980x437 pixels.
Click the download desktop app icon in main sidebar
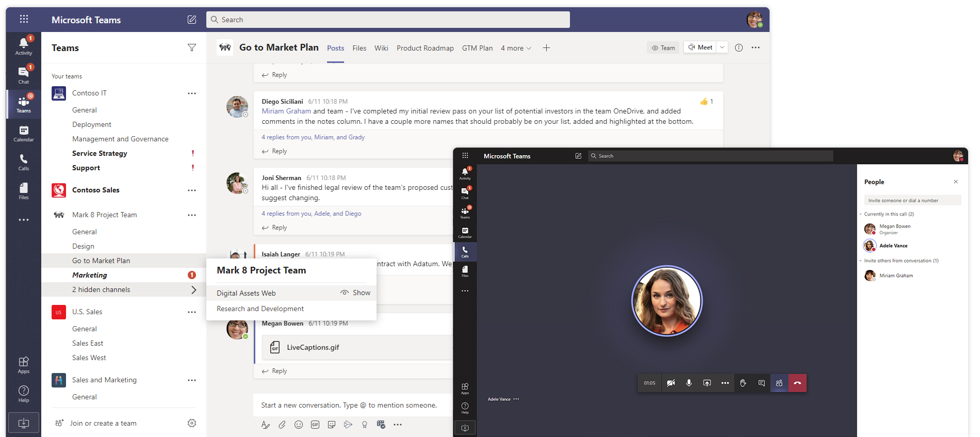click(24, 423)
